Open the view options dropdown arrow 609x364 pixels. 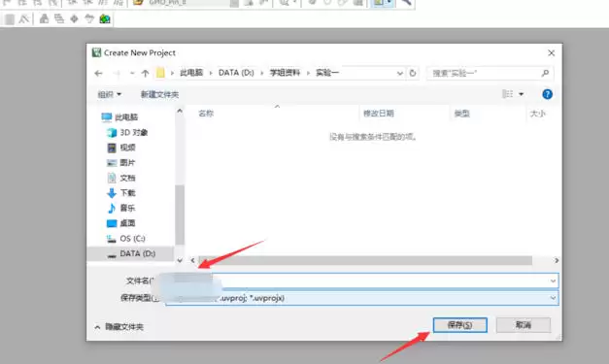pyautogui.click(x=522, y=94)
